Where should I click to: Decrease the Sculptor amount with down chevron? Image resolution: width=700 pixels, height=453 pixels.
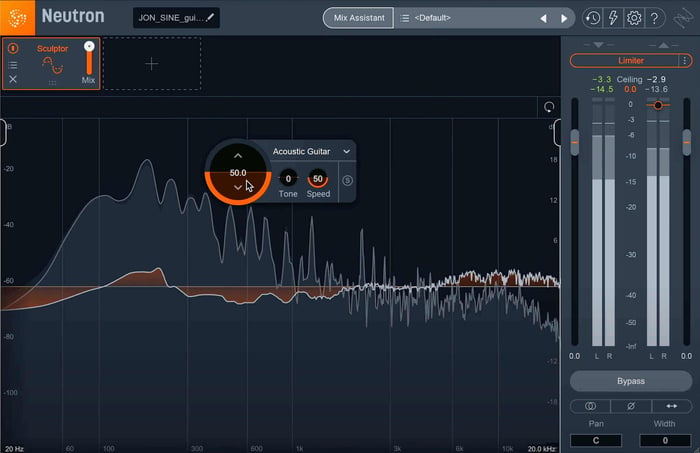point(238,187)
